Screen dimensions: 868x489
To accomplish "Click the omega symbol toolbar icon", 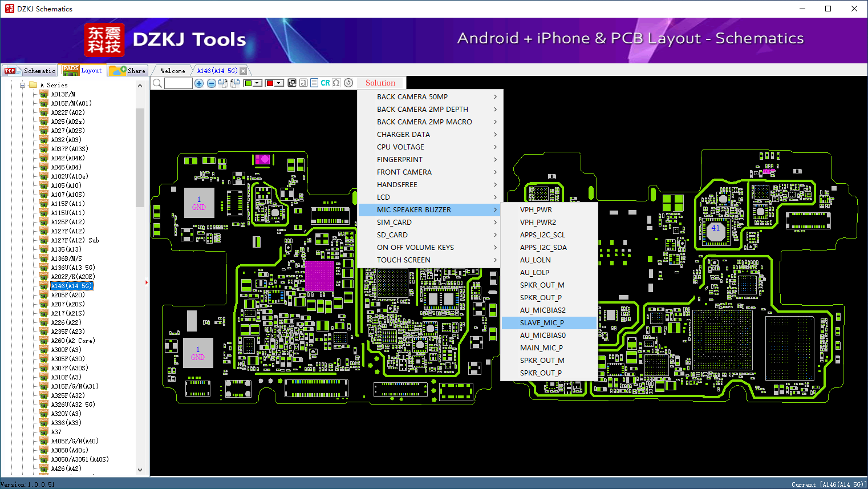I will click(x=336, y=83).
